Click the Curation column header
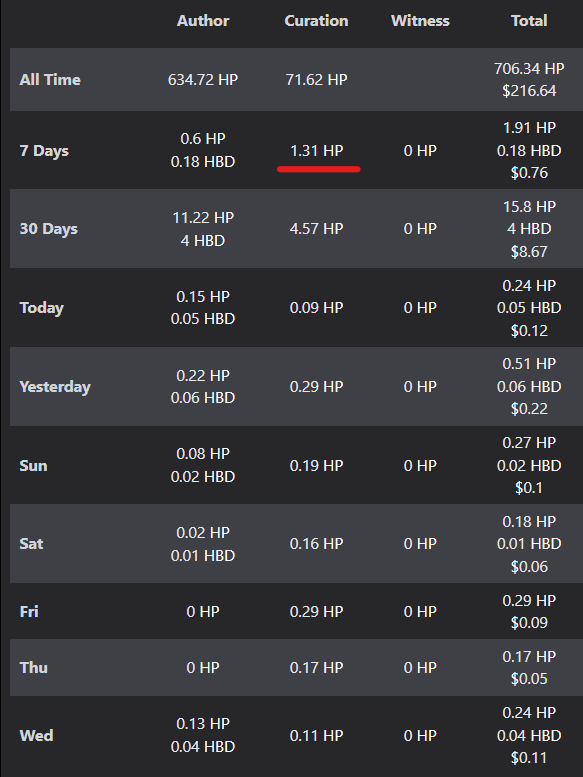 pos(316,21)
